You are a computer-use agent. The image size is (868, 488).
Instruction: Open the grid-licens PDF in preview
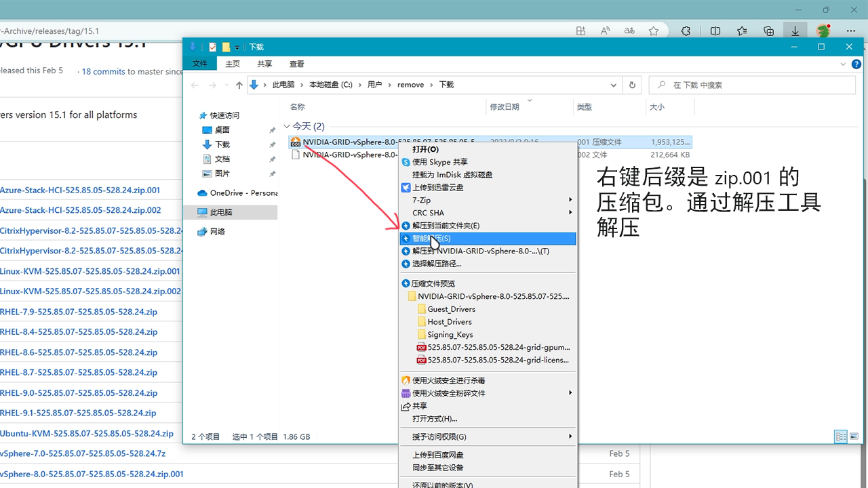coord(493,360)
